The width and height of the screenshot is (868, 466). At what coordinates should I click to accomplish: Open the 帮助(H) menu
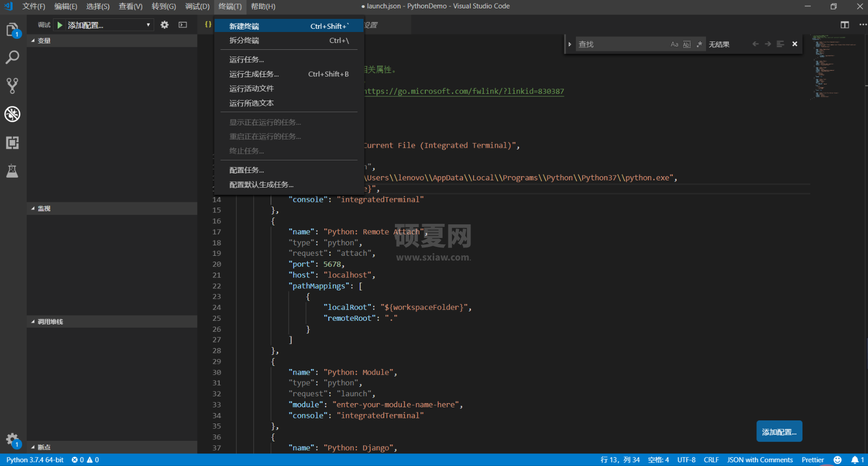point(263,6)
